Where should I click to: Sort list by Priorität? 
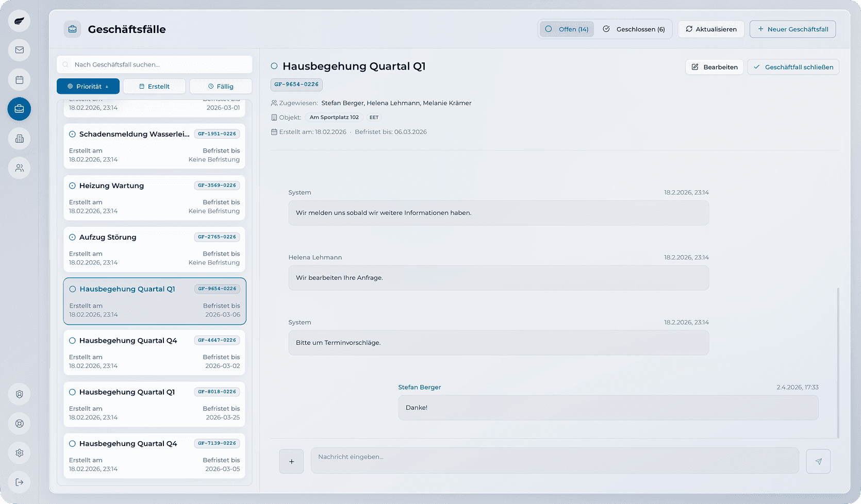88,86
